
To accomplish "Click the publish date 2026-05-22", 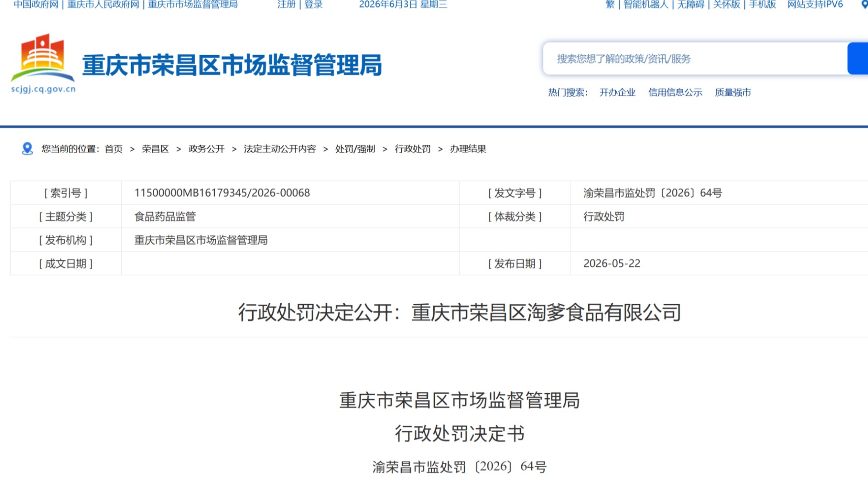I will point(612,264).
